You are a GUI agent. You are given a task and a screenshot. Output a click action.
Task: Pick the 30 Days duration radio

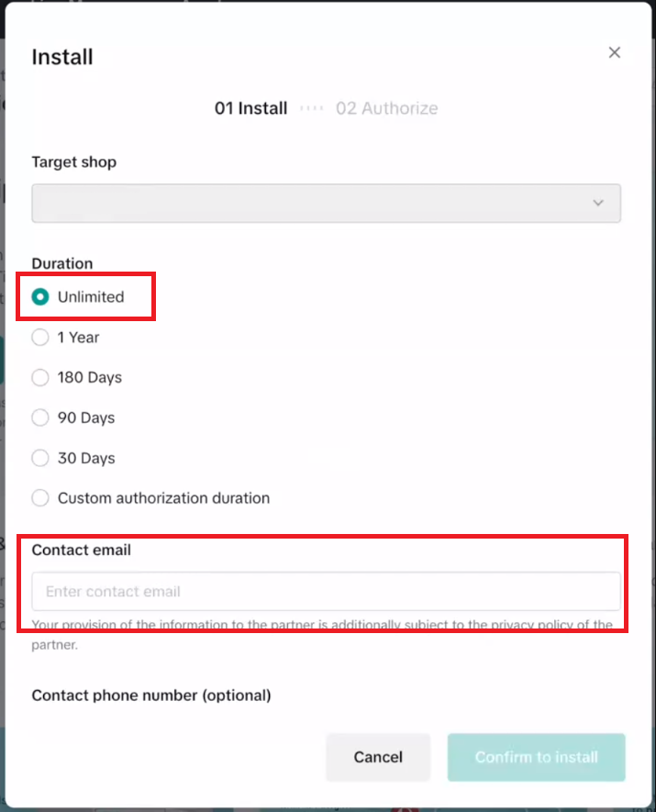(x=40, y=458)
